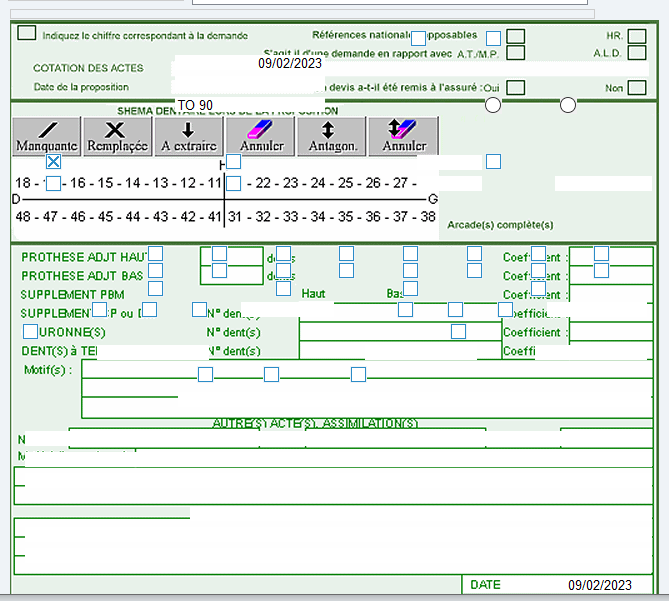Click the Annuler button with arrow and eraser
The width and height of the screenshot is (669, 601).
pyautogui.click(x=403, y=136)
